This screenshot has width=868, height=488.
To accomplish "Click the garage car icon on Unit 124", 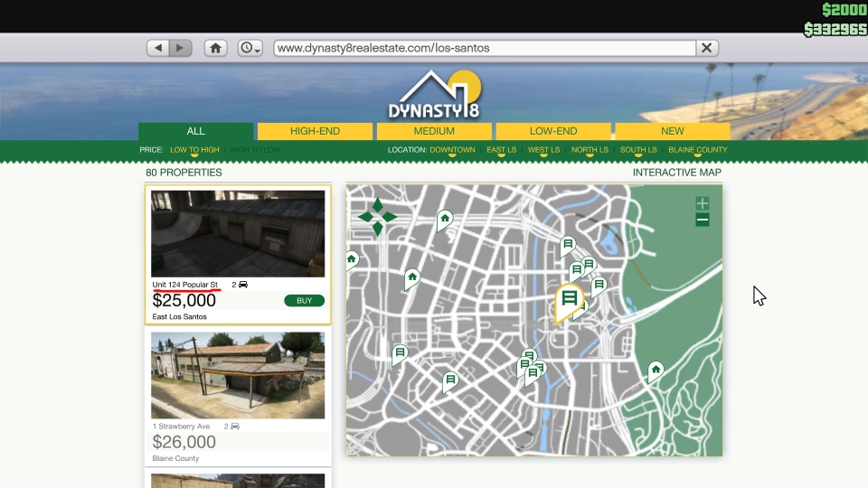I will tap(243, 285).
